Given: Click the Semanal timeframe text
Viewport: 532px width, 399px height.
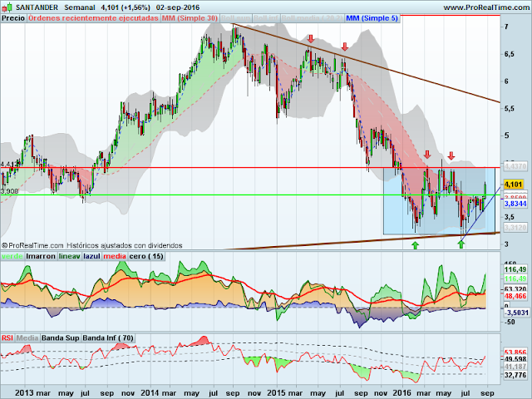Looking at the screenshot, I should pyautogui.click(x=80, y=7).
